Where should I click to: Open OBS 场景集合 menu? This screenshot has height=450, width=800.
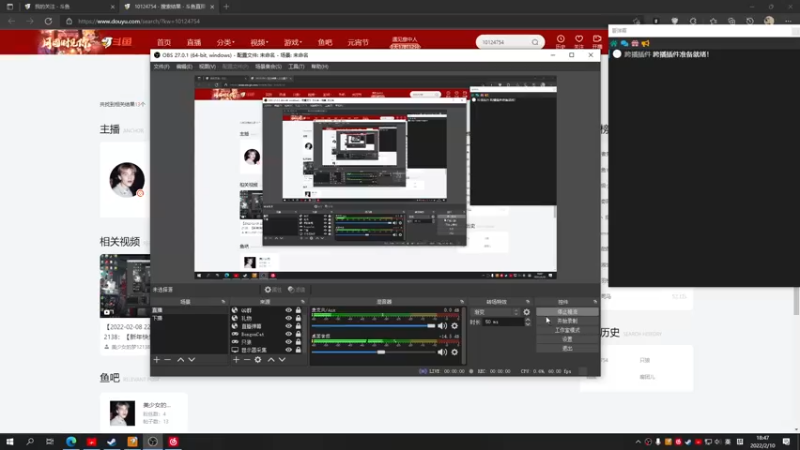click(268, 66)
